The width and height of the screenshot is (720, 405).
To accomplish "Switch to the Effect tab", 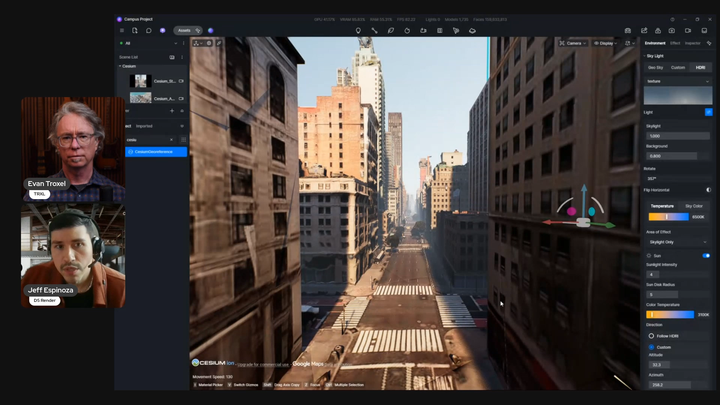I will coord(675,43).
